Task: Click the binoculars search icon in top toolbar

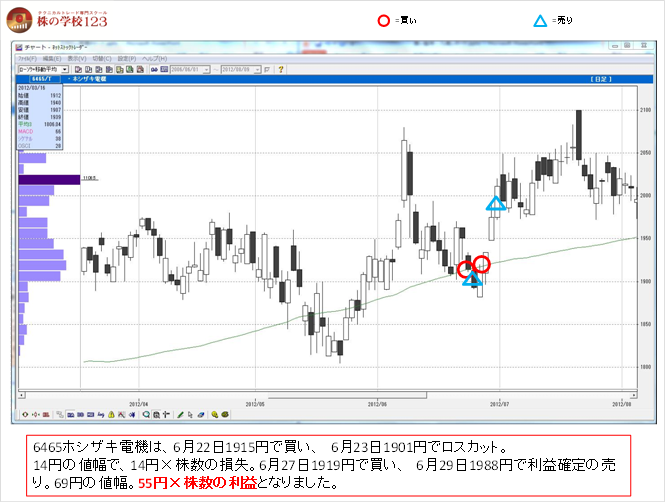Action: tap(155, 69)
